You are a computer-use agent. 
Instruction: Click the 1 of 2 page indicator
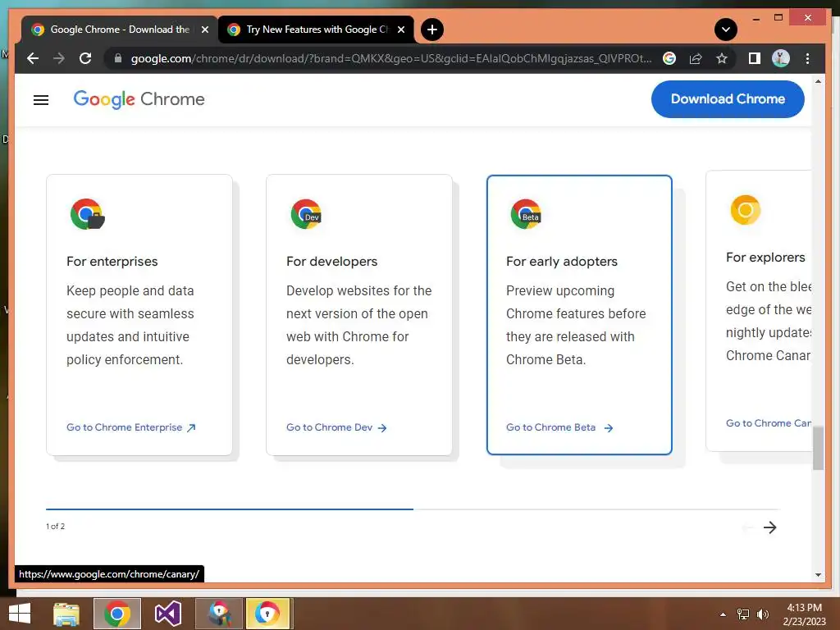55,526
